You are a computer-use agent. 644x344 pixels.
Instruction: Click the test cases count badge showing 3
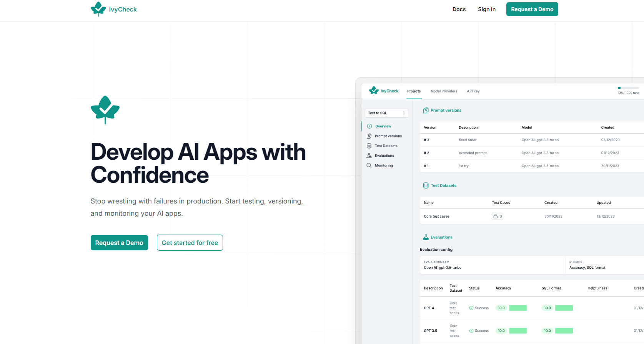click(498, 216)
